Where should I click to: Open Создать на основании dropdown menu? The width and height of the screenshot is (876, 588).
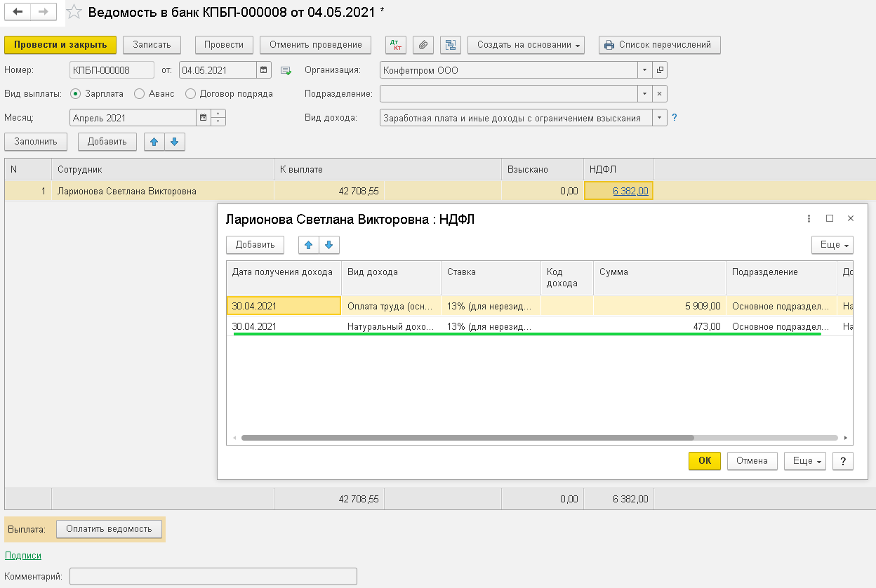[x=526, y=45]
